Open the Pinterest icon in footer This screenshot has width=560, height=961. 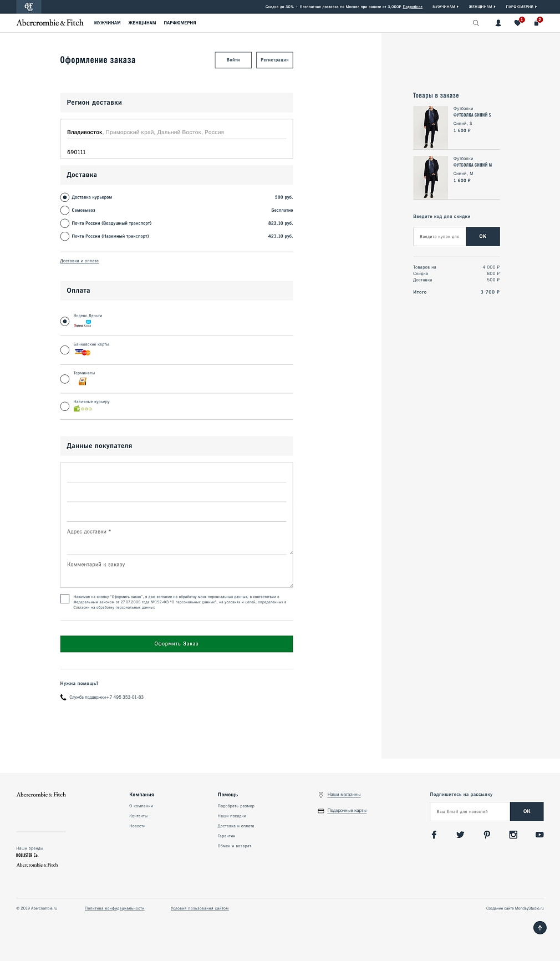487,835
